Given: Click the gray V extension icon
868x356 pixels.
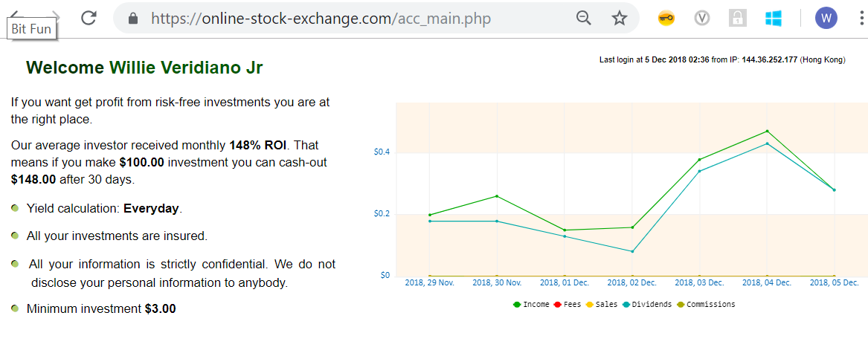Looking at the screenshot, I should coord(701,18).
